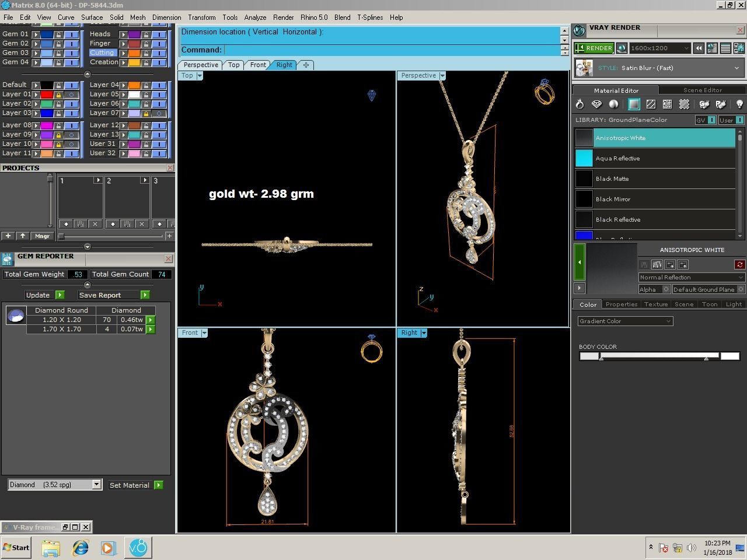Open the Curve menu
This screenshot has height=560, width=747.
[65, 17]
